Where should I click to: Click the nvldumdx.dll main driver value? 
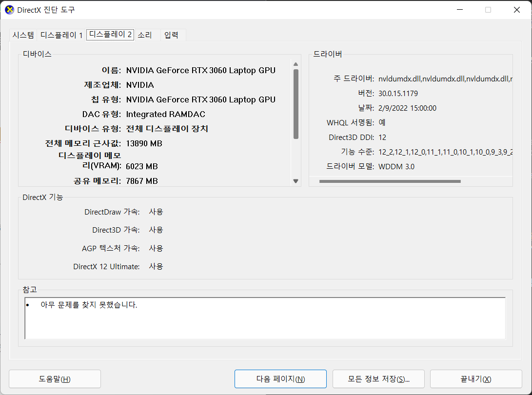445,79
